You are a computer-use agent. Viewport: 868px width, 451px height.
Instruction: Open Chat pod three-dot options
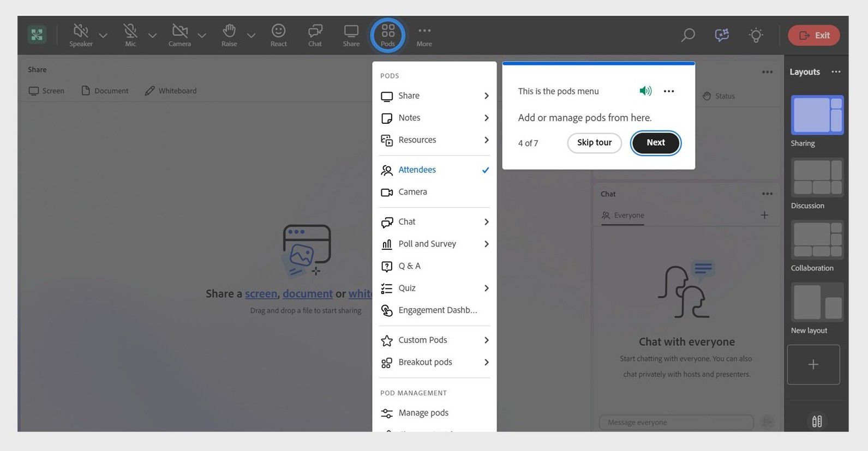tap(767, 194)
